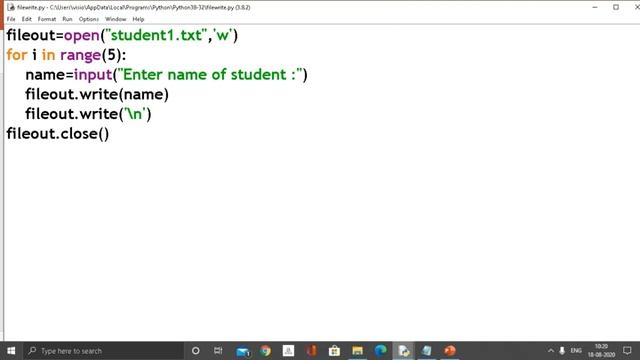640x360 pixels.
Task: Click the '\n' string in the code
Action: click(x=136, y=114)
